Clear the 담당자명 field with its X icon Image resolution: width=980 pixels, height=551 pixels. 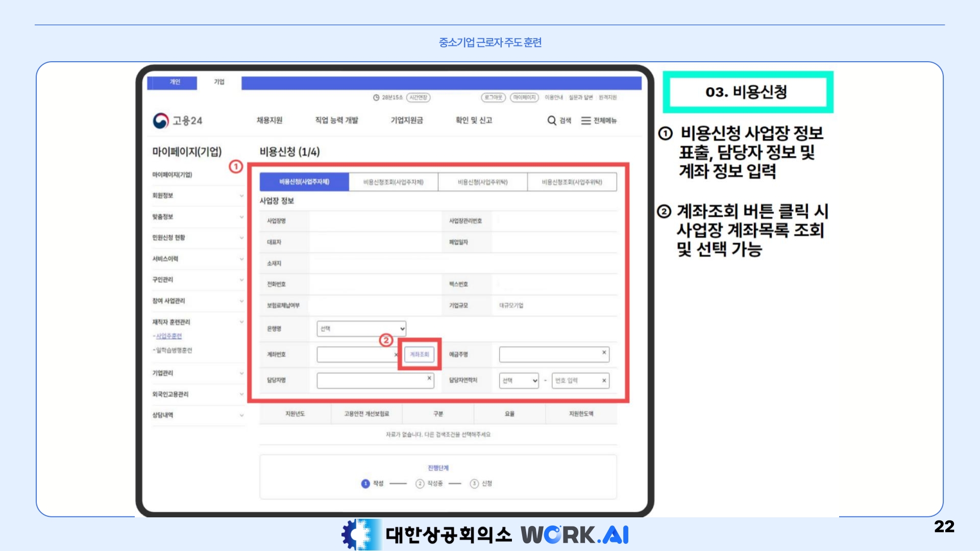[429, 378]
